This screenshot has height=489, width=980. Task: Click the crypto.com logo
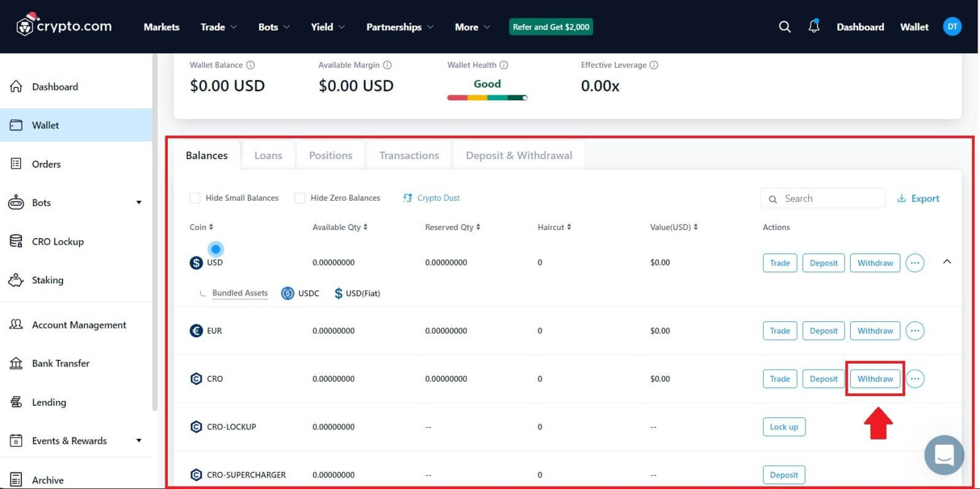tap(64, 26)
